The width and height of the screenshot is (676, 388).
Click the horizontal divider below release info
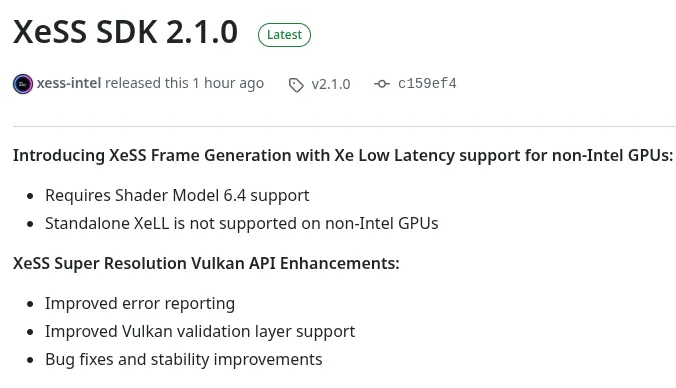coord(344,126)
